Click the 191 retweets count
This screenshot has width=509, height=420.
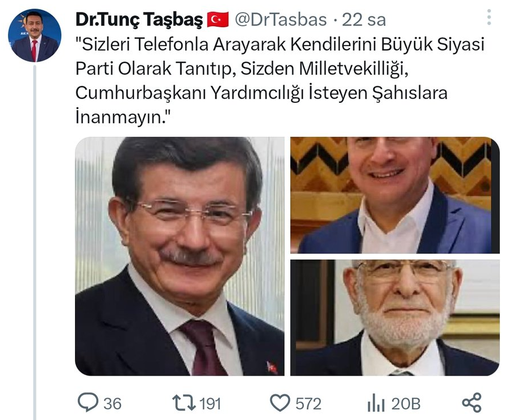point(210,404)
